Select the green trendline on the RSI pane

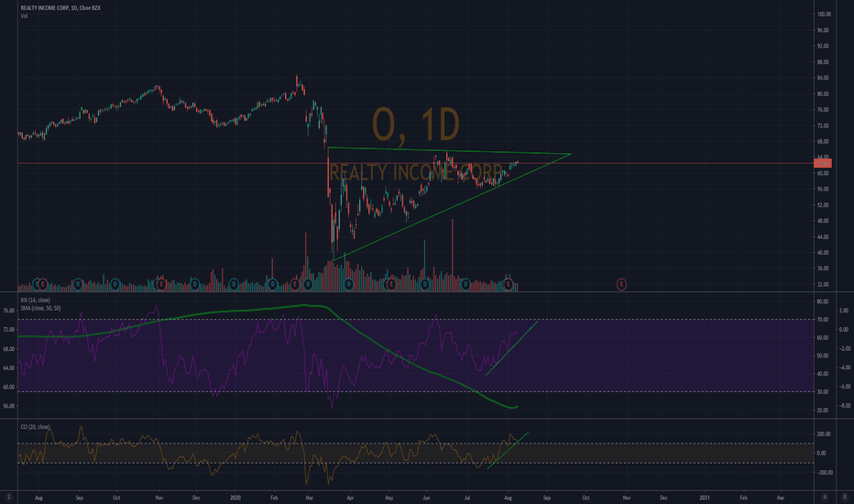click(512, 347)
